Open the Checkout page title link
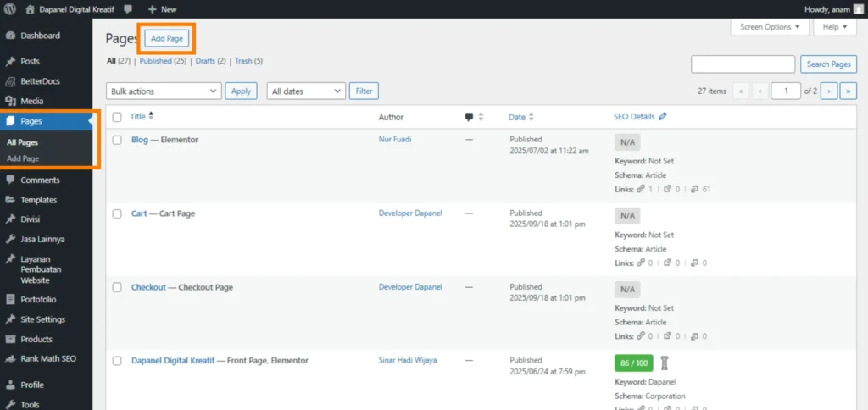Screen dimensions: 868x410 click(148, 287)
